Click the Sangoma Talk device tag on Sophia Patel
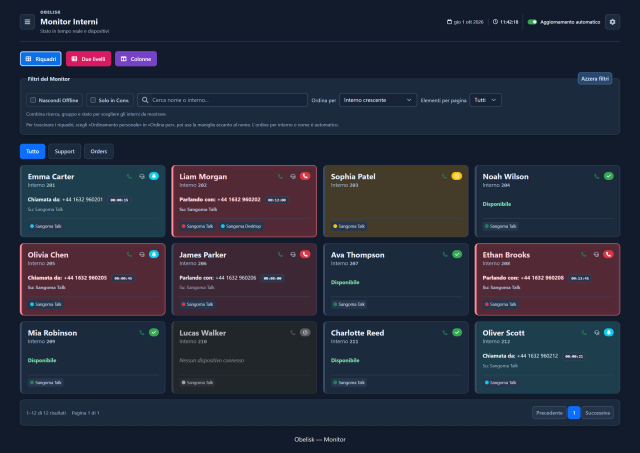640x453 pixels. 349,226
